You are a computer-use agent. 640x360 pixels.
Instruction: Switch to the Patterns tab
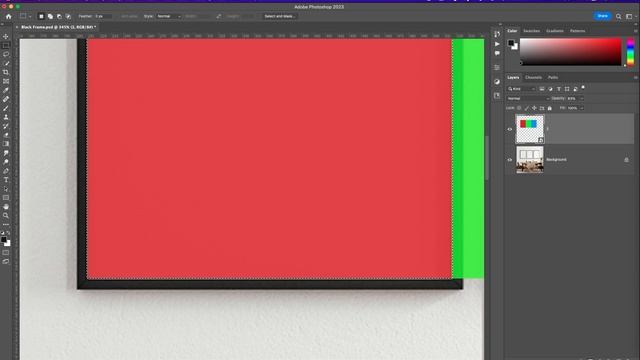point(578,31)
